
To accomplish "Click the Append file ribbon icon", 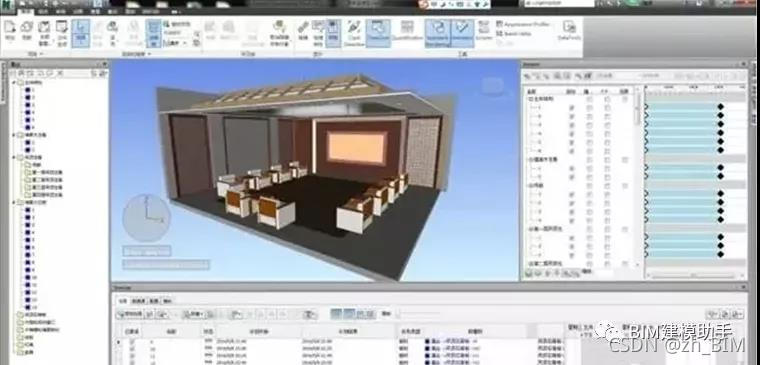I will (10, 30).
